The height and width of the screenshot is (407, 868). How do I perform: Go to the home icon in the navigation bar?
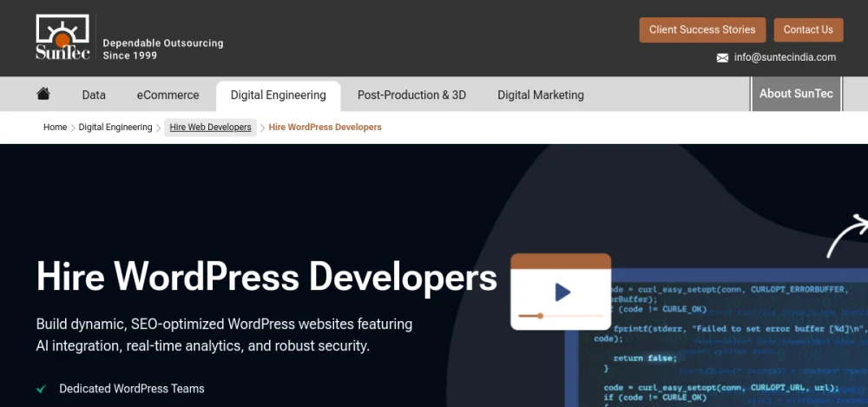[43, 94]
